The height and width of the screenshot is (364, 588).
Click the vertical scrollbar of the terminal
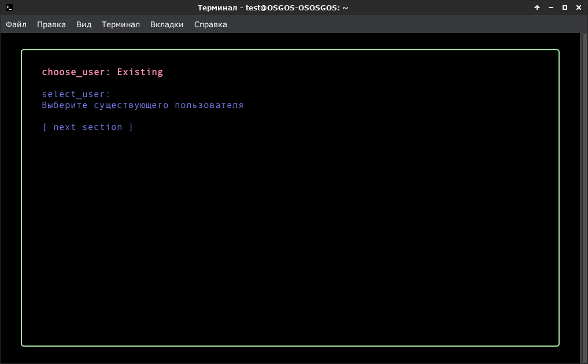click(583, 198)
